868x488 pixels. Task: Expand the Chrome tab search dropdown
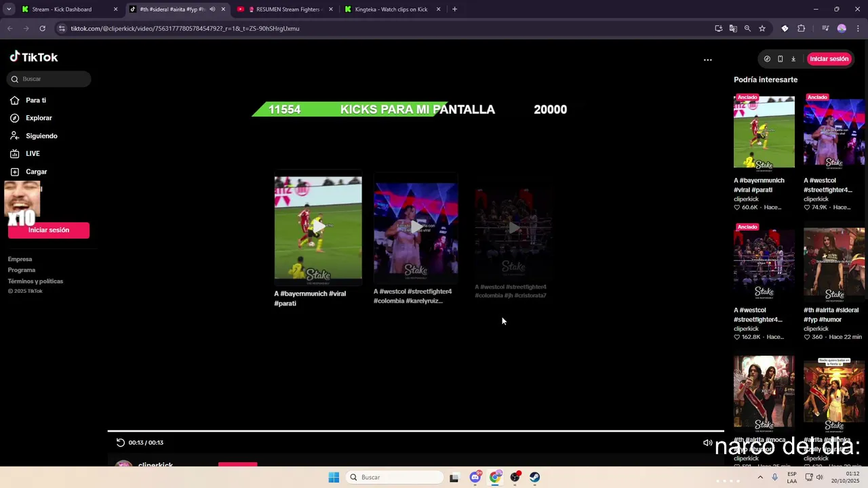click(9, 9)
